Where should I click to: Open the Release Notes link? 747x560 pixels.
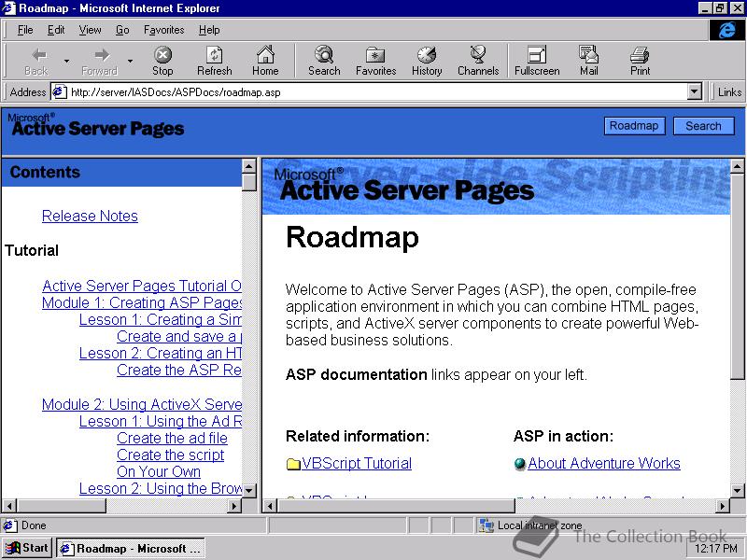(90, 216)
